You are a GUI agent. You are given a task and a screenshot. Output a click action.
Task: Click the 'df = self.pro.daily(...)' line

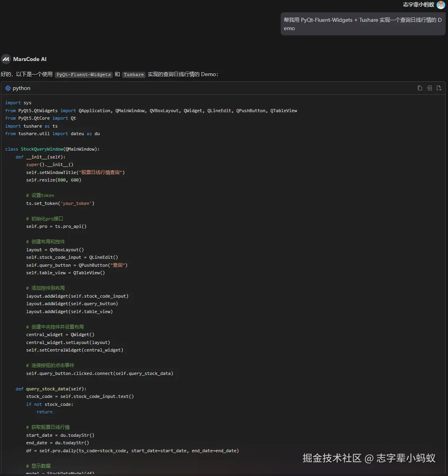pyautogui.click(x=132, y=451)
